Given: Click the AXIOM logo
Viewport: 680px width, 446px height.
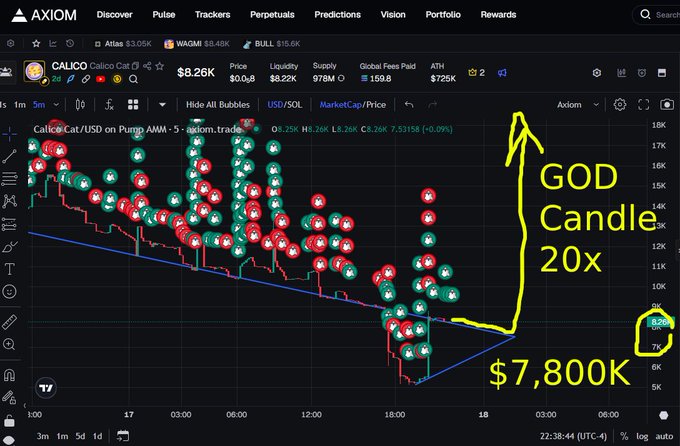Looking at the screenshot, I should [x=44, y=15].
